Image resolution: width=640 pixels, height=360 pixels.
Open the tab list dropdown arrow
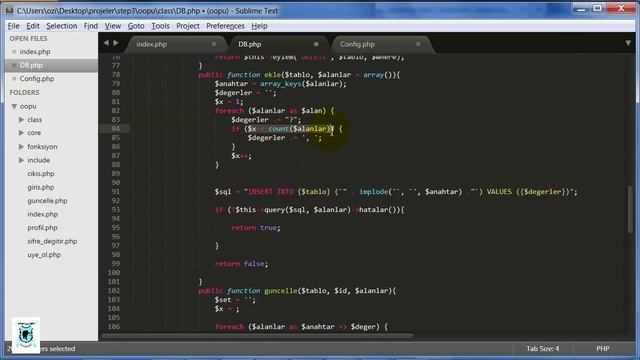(x=628, y=43)
